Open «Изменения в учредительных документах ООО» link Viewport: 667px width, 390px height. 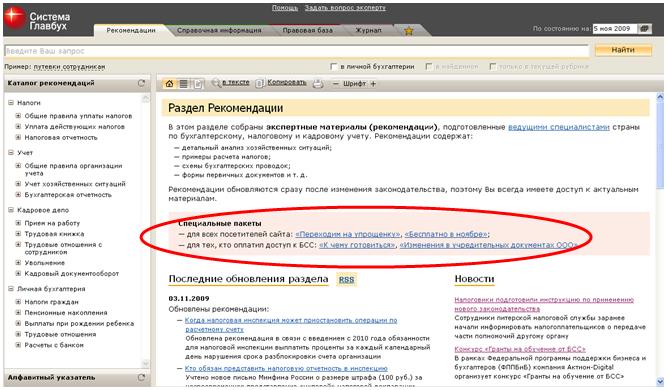click(x=488, y=245)
